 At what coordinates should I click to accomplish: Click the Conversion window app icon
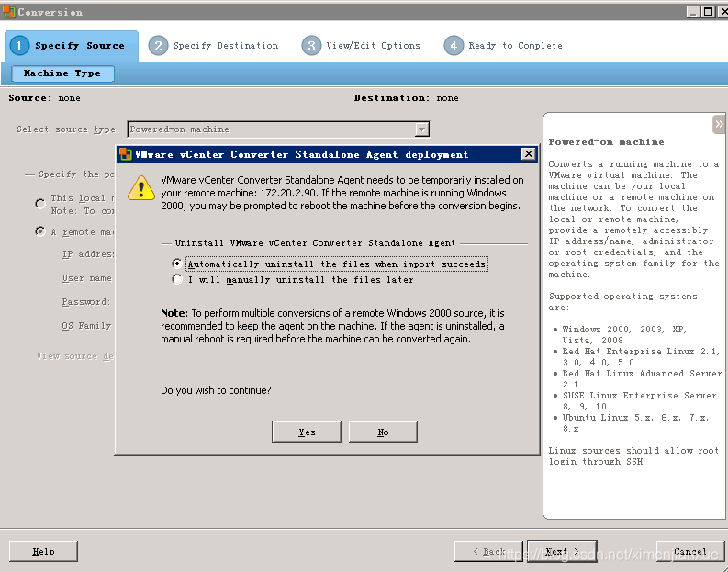point(8,12)
